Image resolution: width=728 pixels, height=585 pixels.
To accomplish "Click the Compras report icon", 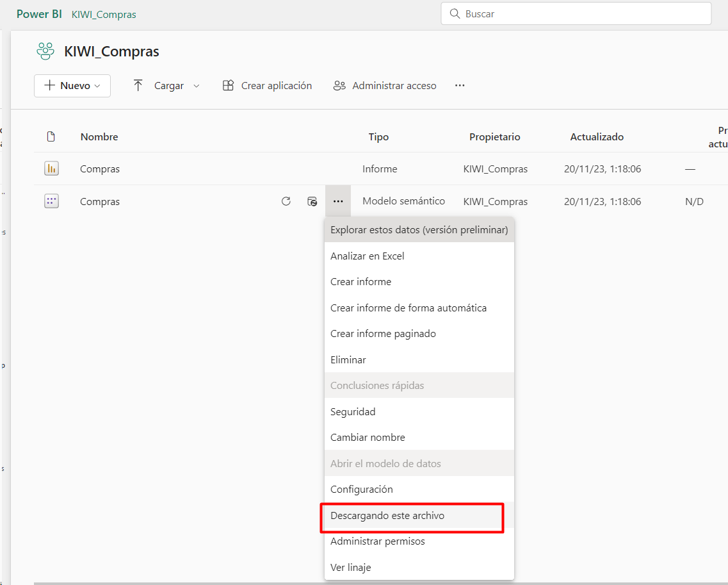I will (51, 169).
